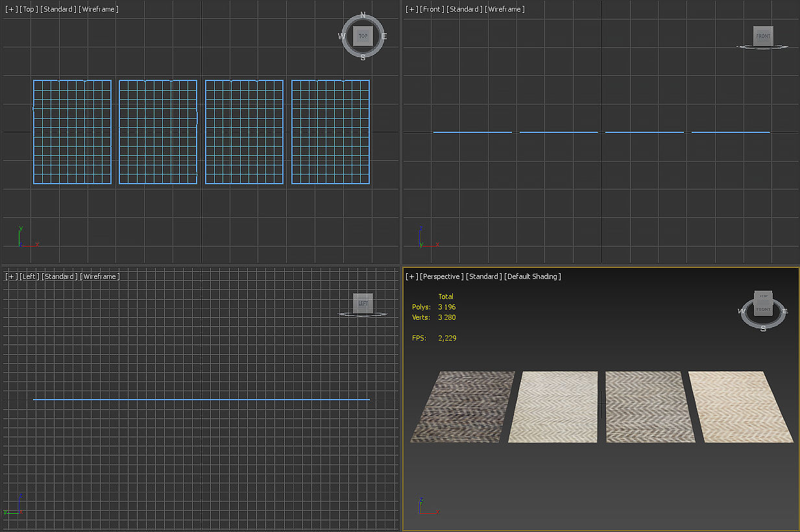This screenshot has width=800, height=532.
Task: Open the [Default Shading] viewport menu
Action: point(533,276)
